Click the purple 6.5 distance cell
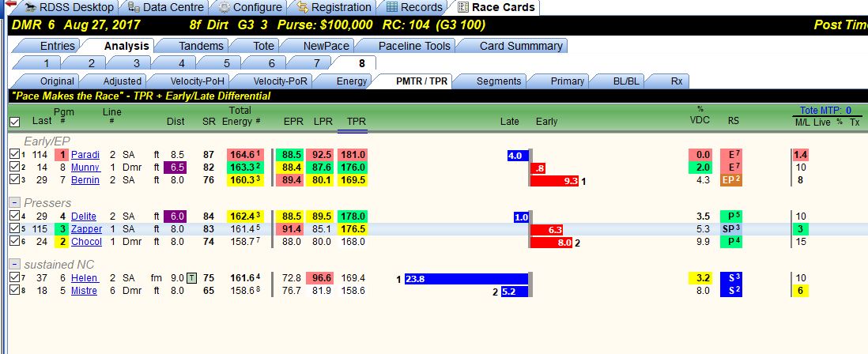868x354 pixels. coord(175,167)
